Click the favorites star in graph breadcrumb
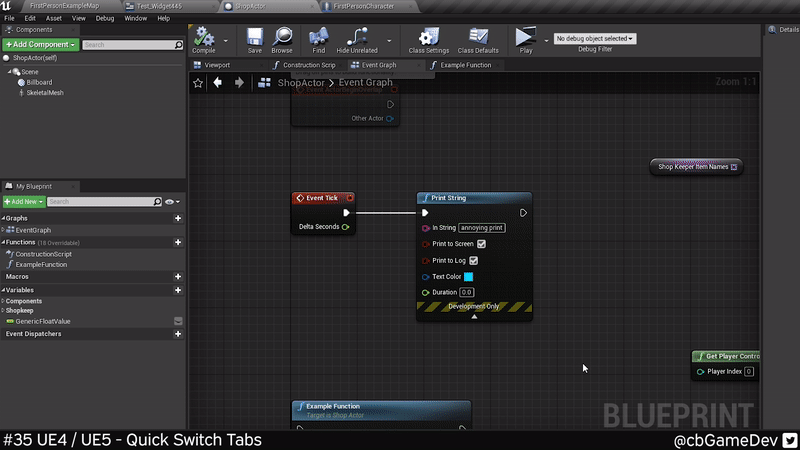This screenshot has width=800, height=450. coord(198,83)
